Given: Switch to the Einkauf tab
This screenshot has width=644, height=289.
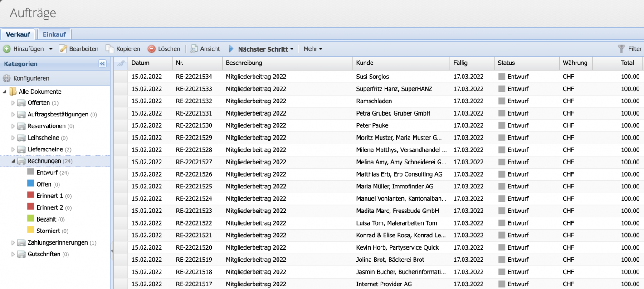Looking at the screenshot, I should (54, 34).
